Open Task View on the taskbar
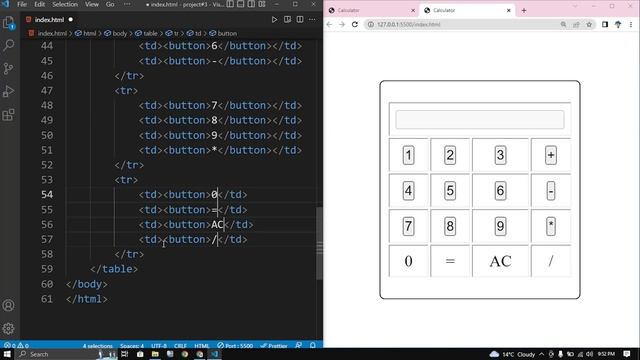640x360 pixels. pos(124,354)
